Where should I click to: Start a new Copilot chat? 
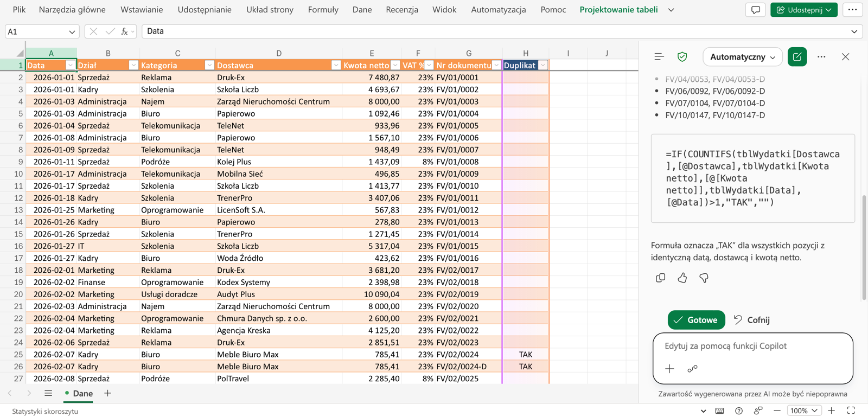click(x=797, y=56)
